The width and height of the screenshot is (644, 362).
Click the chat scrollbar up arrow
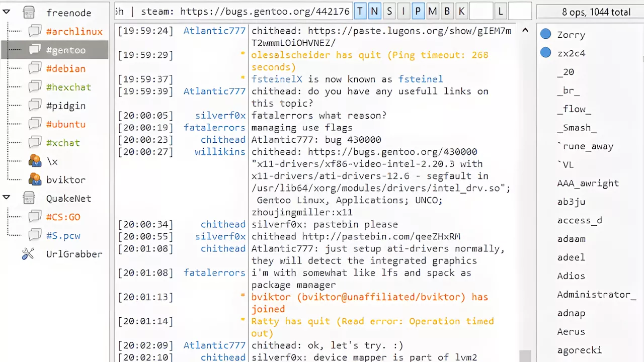525,30
